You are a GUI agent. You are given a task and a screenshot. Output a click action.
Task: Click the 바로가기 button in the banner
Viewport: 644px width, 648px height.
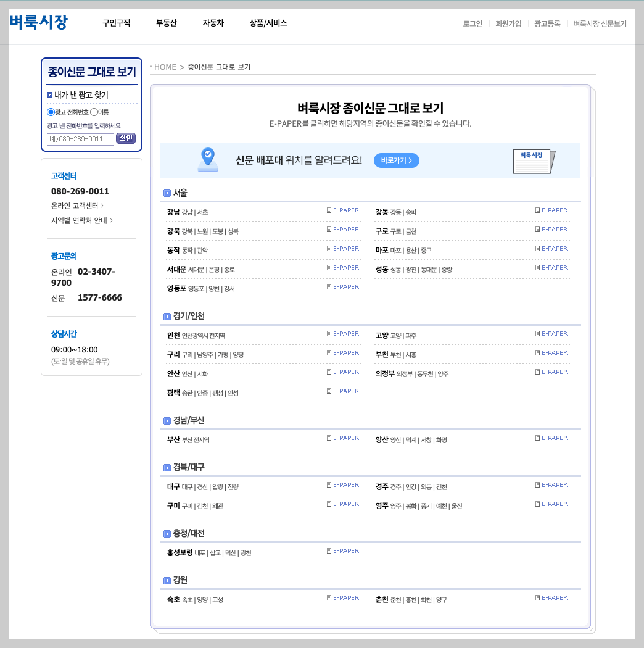397,160
